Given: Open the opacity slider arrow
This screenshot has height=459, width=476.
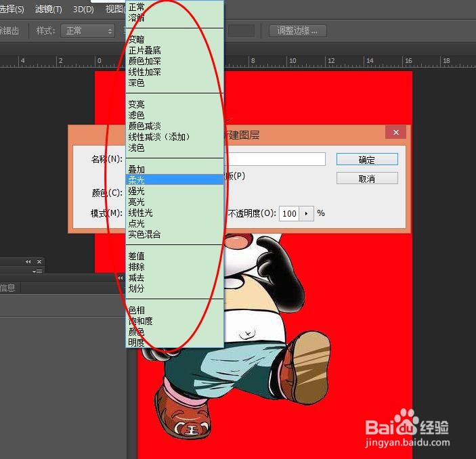Looking at the screenshot, I should click(x=306, y=214).
